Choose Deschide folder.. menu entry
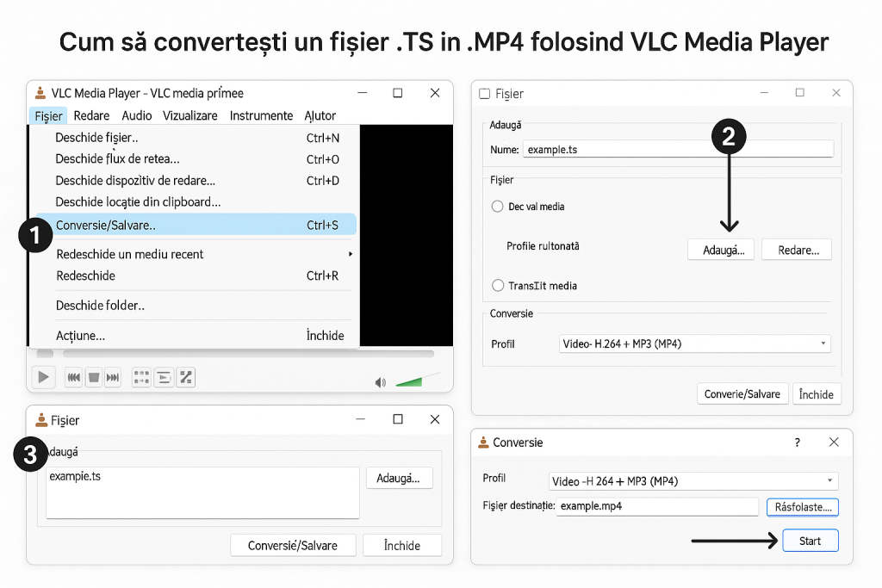882x588 pixels. click(196, 306)
